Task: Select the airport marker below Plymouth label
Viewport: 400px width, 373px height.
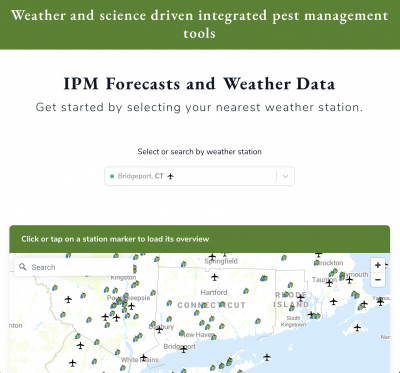Action: pyautogui.click(x=349, y=280)
